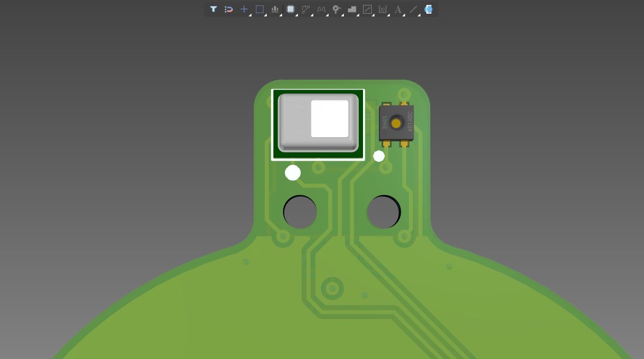Select the Meander routing tool

click(x=321, y=9)
